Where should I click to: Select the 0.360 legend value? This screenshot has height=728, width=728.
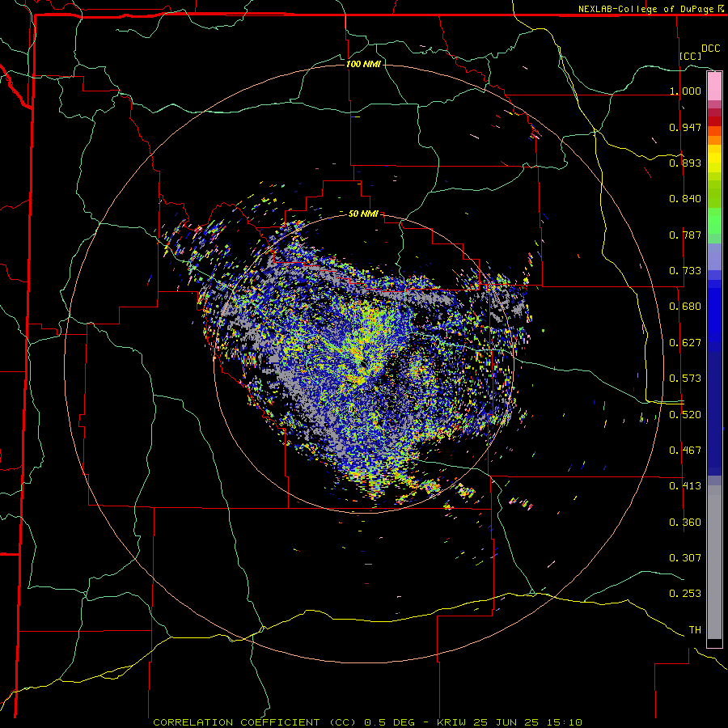(x=685, y=523)
